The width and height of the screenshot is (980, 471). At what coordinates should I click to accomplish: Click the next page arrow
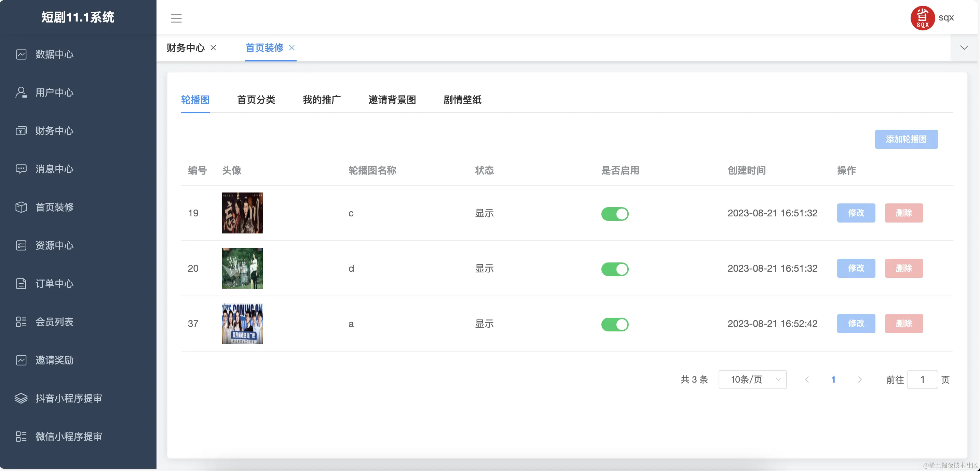[860, 380]
